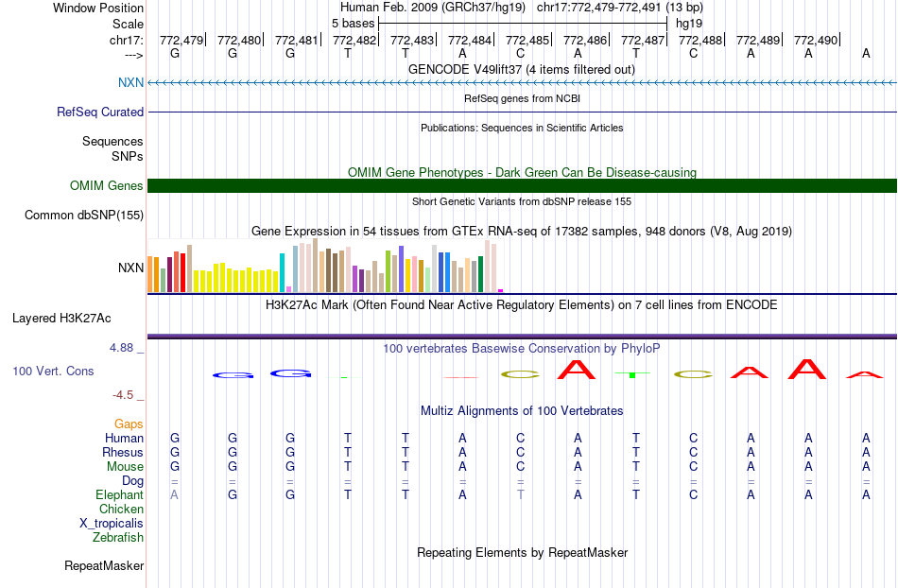Click the Scale label
This screenshot has width=898, height=588.
pyautogui.click(x=129, y=24)
